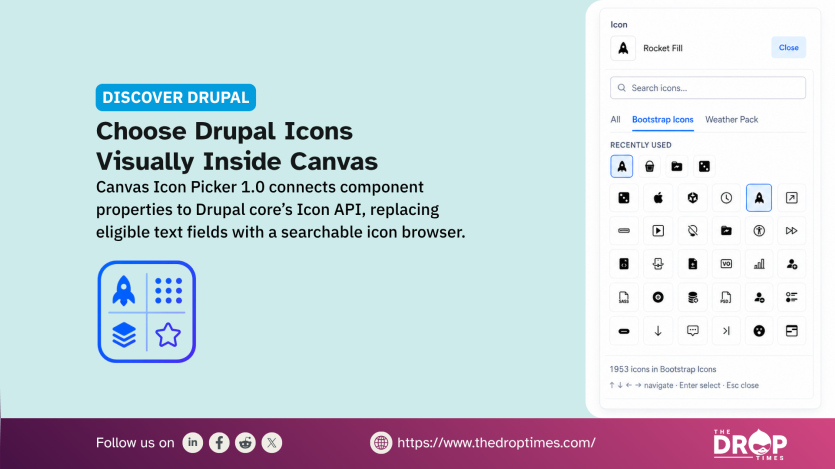835x469 pixels.
Task: Click the globe icon beside the website URL
Action: coord(381,442)
